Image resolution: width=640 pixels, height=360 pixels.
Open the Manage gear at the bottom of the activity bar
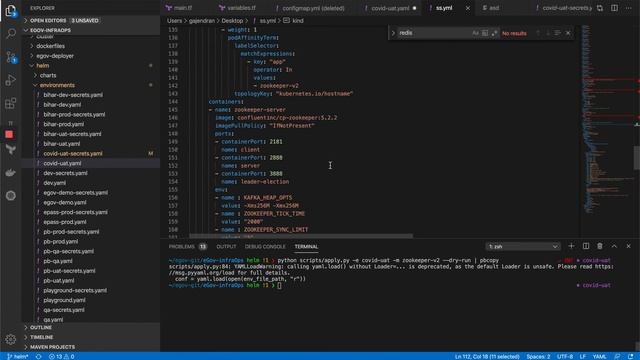click(11, 339)
